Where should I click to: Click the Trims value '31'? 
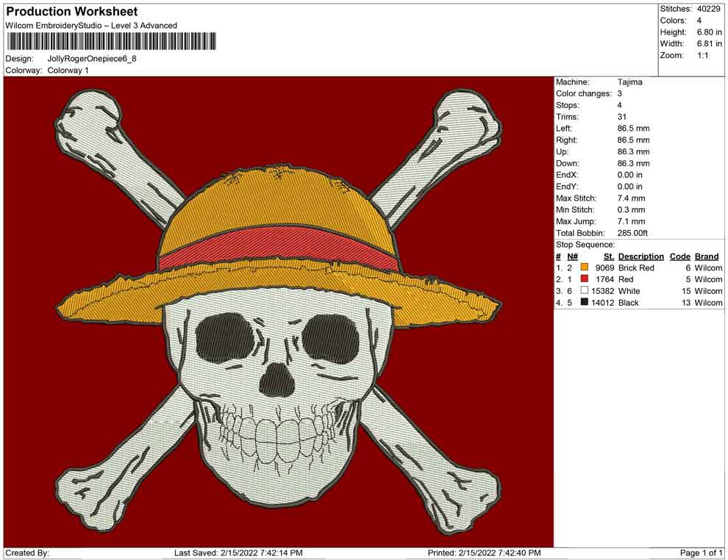tap(622, 117)
